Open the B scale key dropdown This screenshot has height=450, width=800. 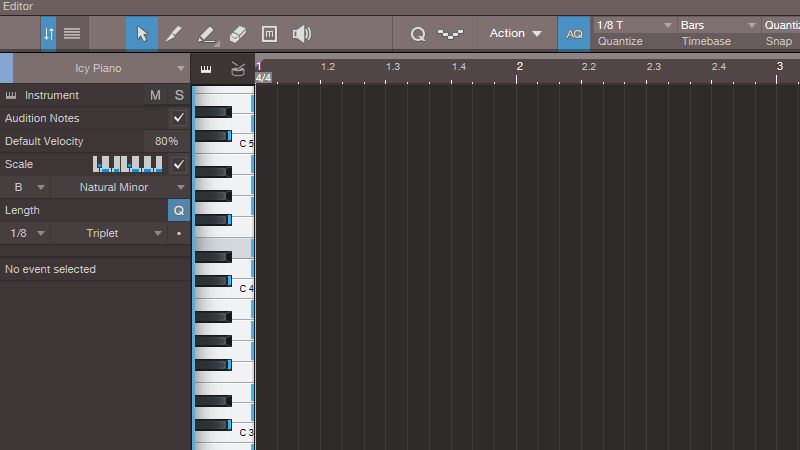coord(26,187)
